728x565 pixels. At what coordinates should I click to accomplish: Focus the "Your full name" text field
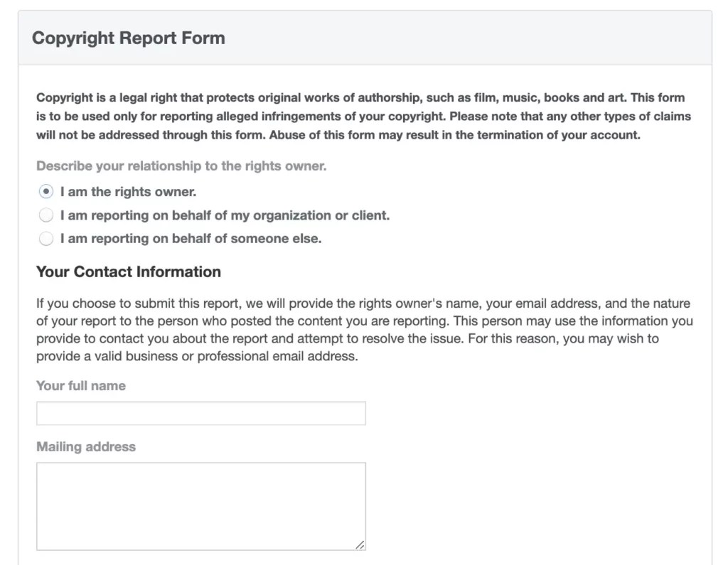coord(200,414)
